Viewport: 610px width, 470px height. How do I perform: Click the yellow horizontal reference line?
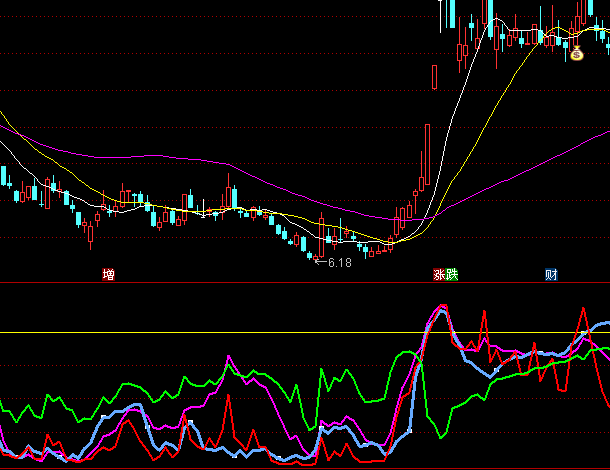tap(200, 332)
